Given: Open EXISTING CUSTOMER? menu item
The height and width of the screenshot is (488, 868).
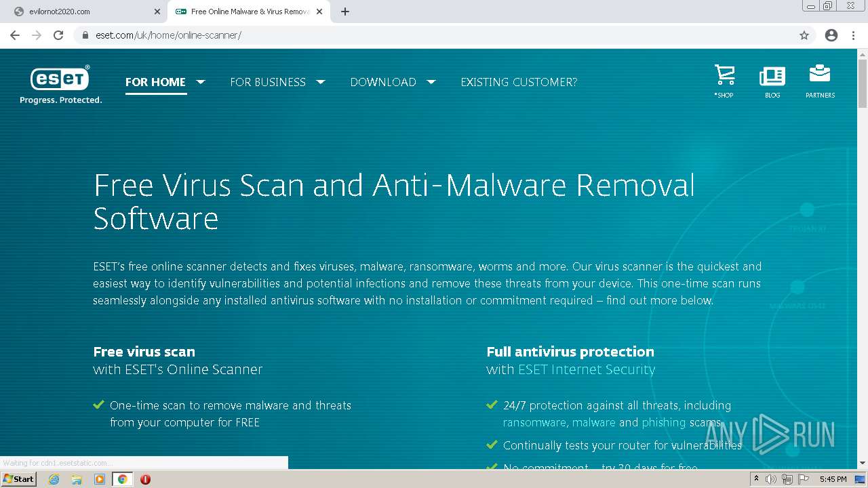Looking at the screenshot, I should [519, 82].
